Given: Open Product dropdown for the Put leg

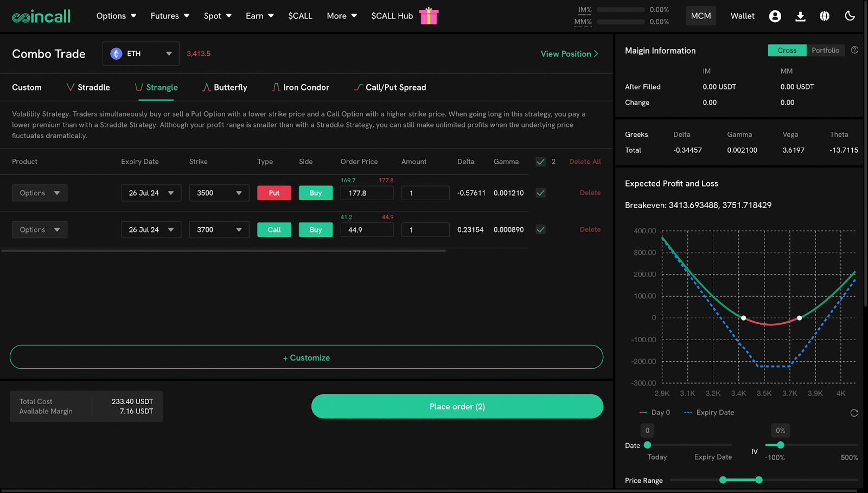Looking at the screenshot, I should pos(40,193).
